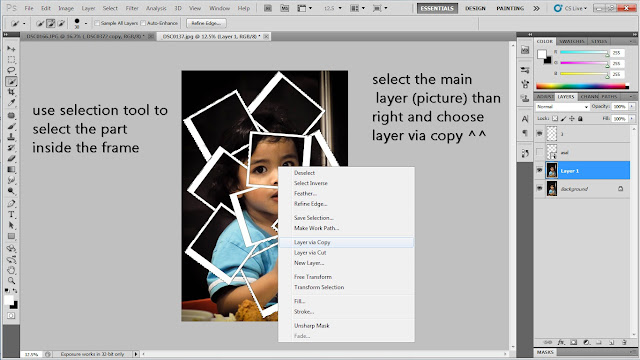Select the Move tool
The height and width of the screenshot is (360, 640).
(x=11, y=49)
